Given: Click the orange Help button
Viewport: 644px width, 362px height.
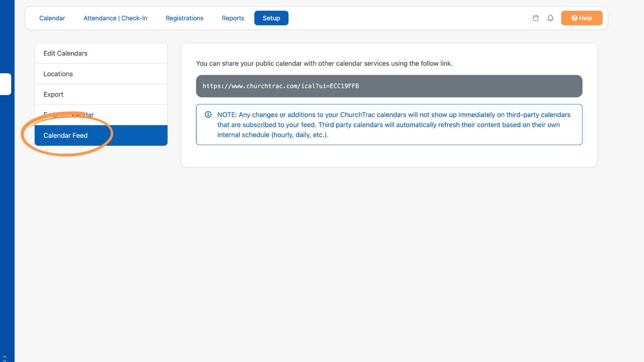Looking at the screenshot, I should [582, 18].
